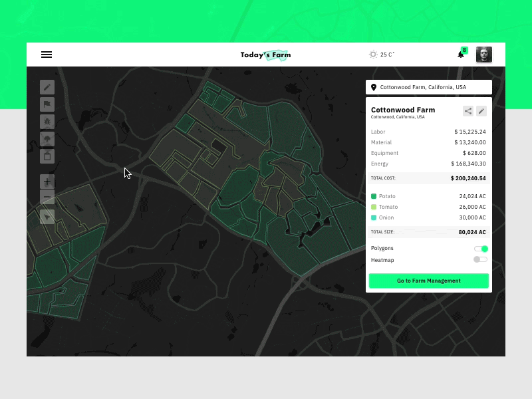Select the arrow pointer tool
Image resolution: width=532 pixels, height=399 pixels.
point(47,217)
